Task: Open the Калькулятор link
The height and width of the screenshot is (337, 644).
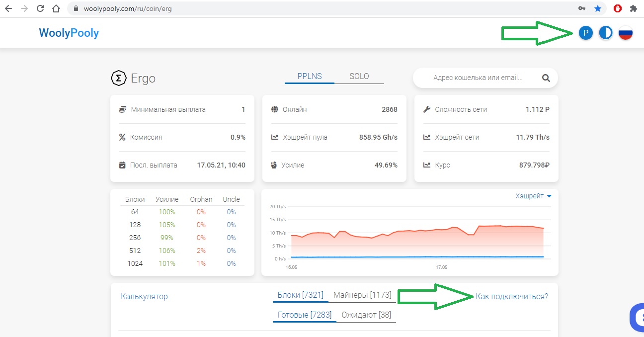Action: pyautogui.click(x=144, y=297)
